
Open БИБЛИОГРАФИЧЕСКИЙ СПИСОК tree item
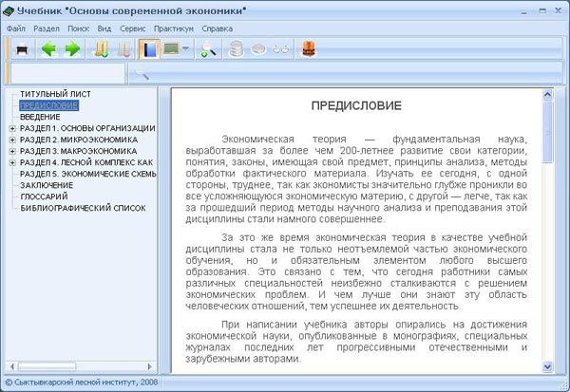point(83,208)
